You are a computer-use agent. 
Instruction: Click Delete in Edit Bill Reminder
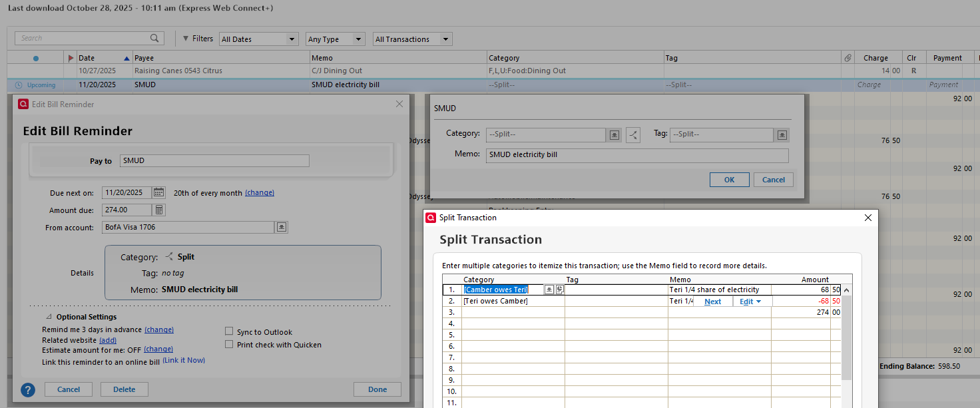(x=124, y=389)
